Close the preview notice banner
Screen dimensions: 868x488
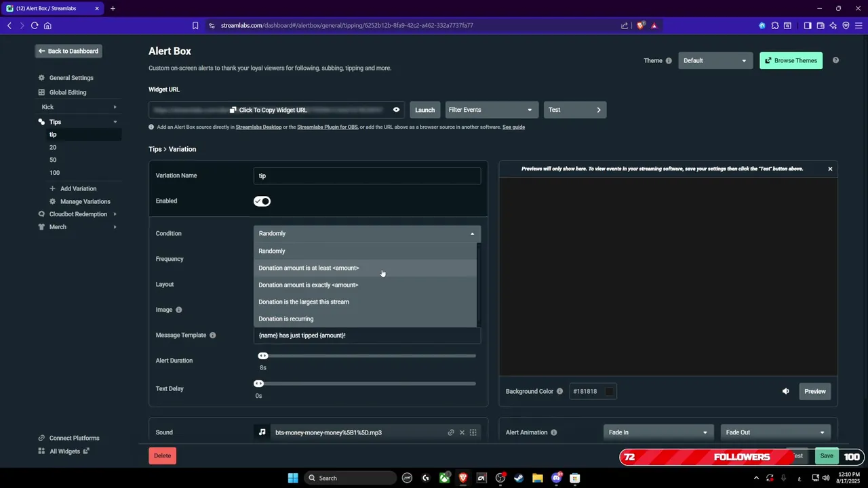click(x=830, y=169)
